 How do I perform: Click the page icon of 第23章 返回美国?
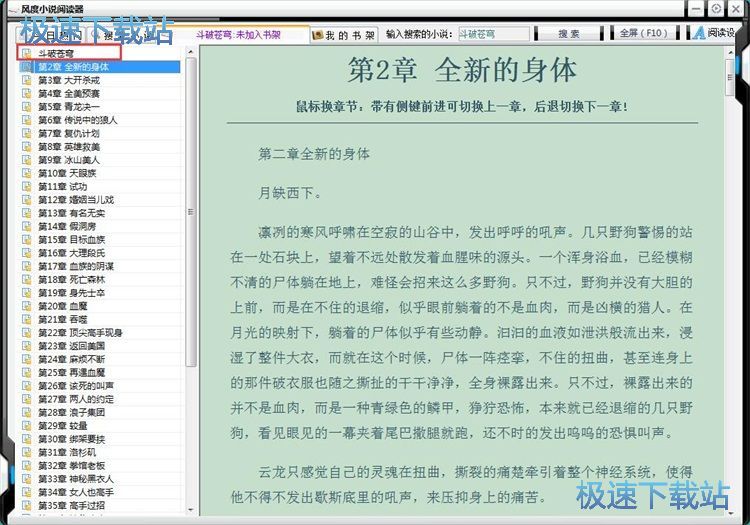27,346
